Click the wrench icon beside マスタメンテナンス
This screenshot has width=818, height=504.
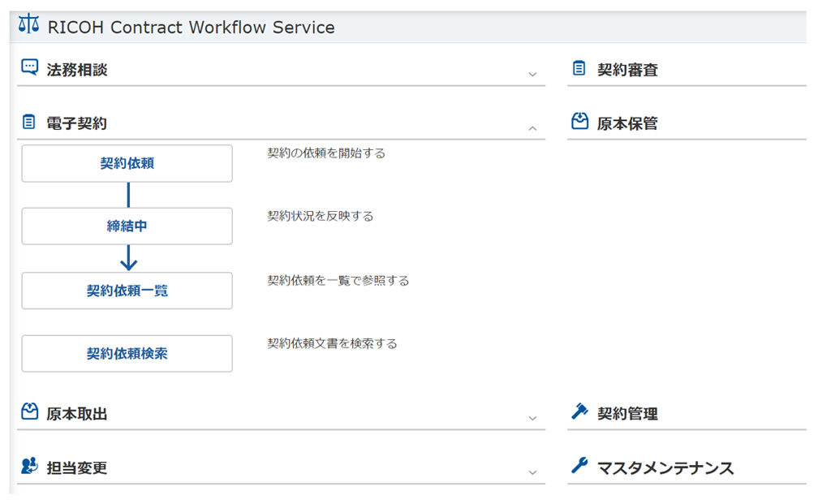coord(579,467)
